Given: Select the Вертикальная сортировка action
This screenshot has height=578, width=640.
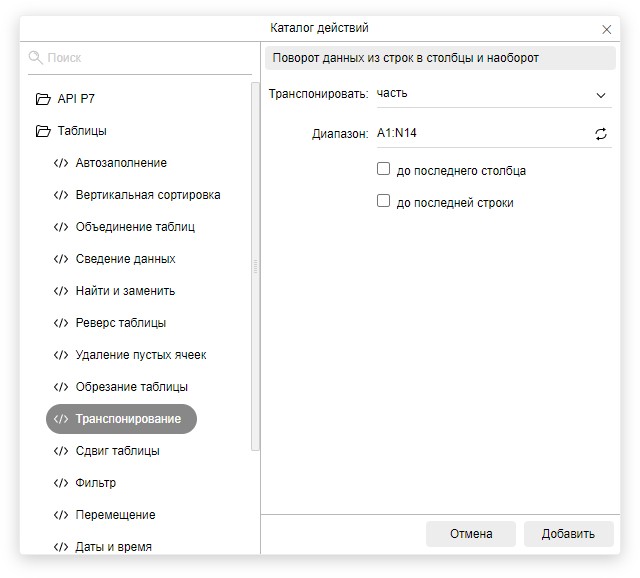Looking at the screenshot, I should point(148,195).
